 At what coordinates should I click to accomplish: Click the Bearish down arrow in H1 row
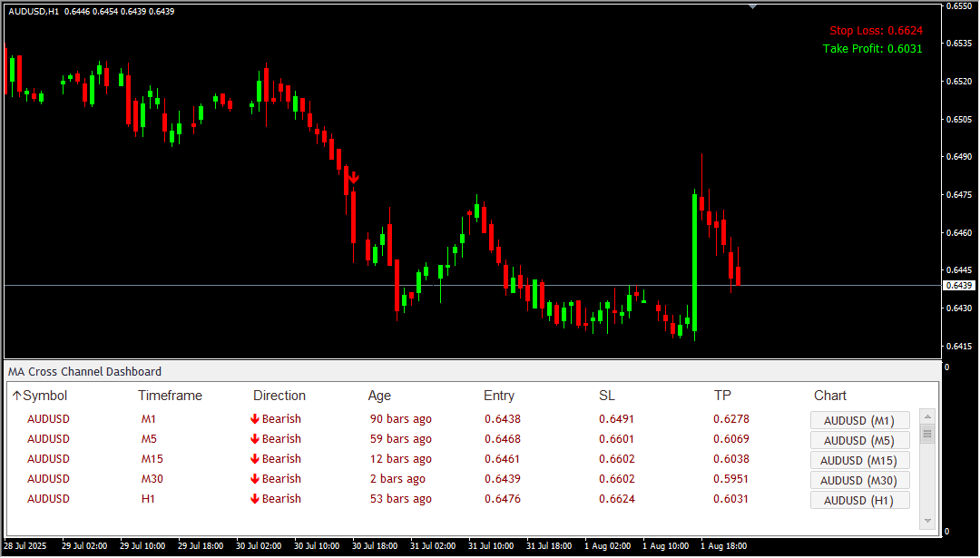click(255, 499)
